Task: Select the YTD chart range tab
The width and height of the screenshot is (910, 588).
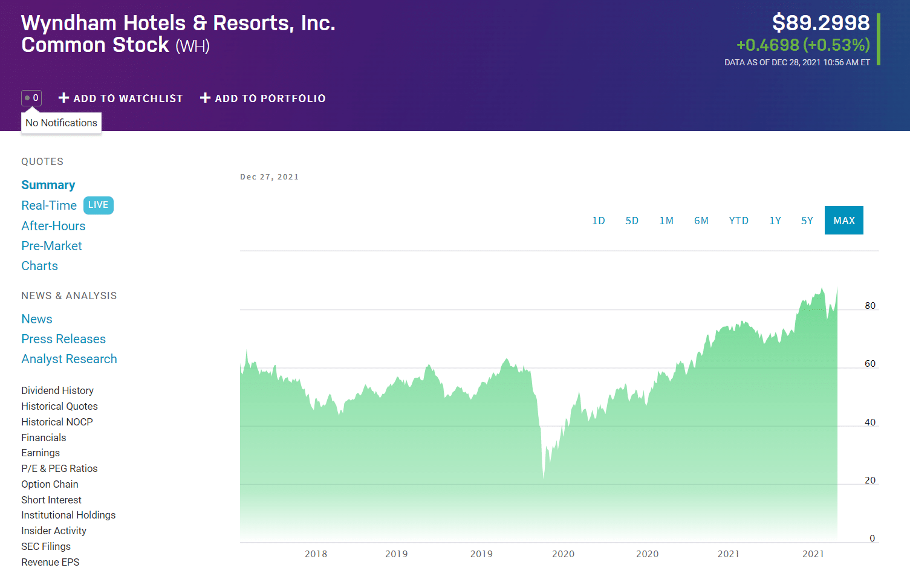Action: [x=739, y=221]
